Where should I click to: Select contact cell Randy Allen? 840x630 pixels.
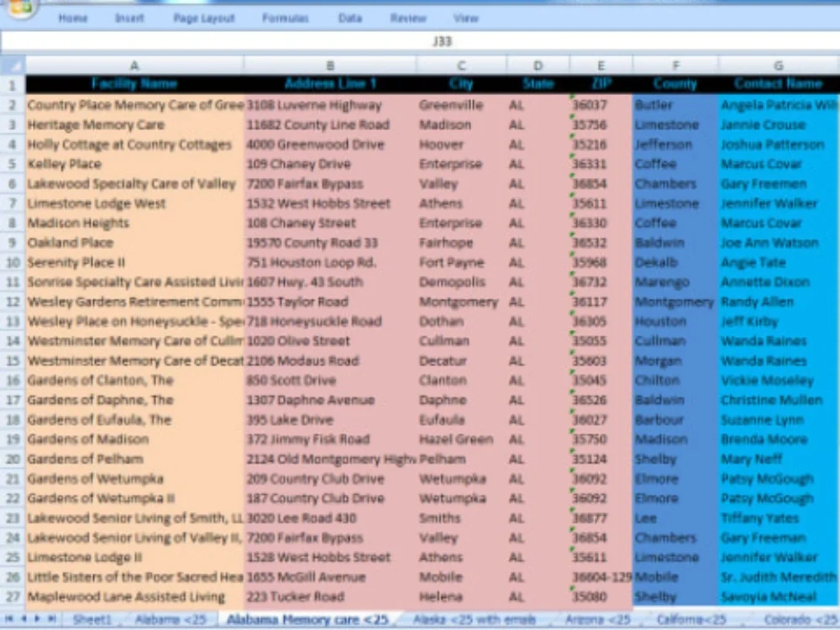(779, 302)
